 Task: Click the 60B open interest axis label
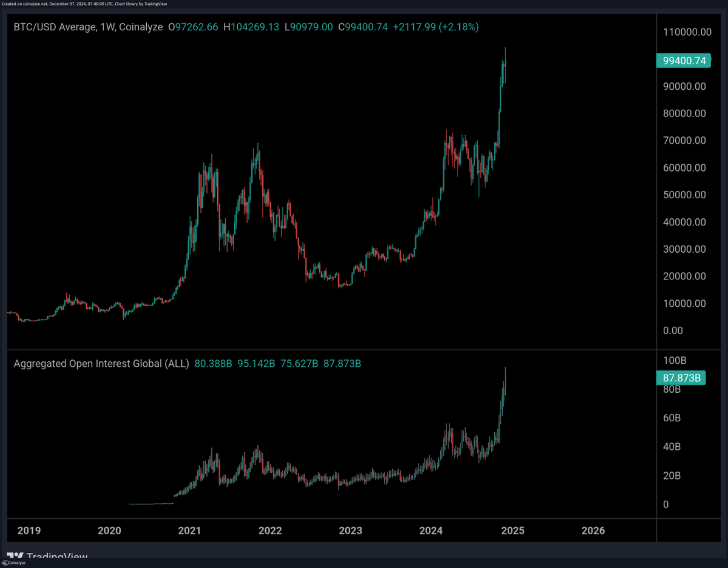tap(672, 418)
